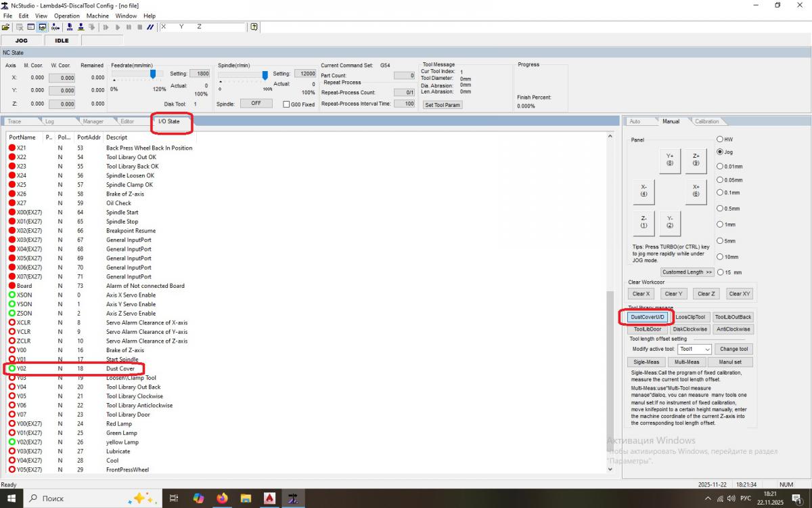
Task: Click the red A app taskbar icon
Action: (x=270, y=499)
